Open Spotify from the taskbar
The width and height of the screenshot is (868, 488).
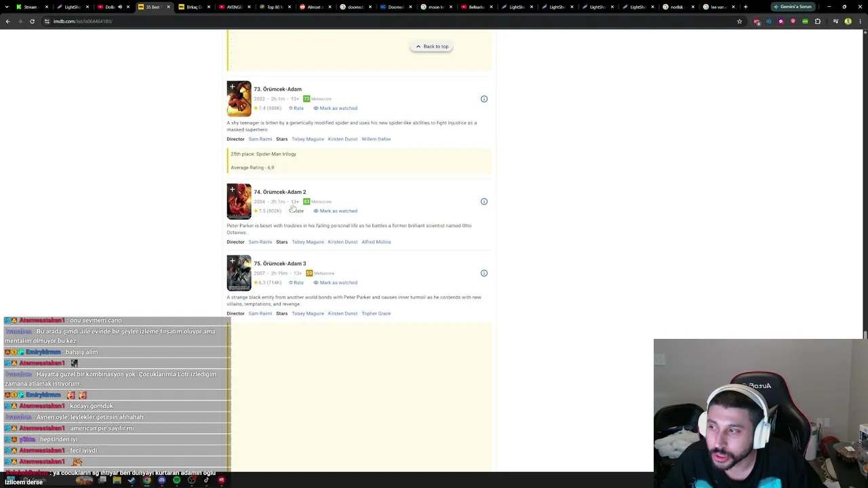point(176,481)
